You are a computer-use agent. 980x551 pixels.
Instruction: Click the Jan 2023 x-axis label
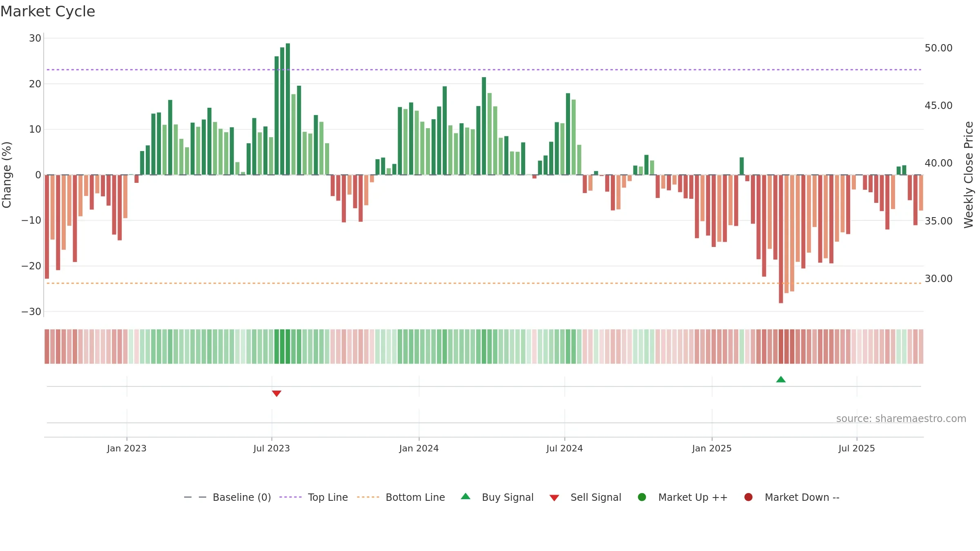pos(127,449)
